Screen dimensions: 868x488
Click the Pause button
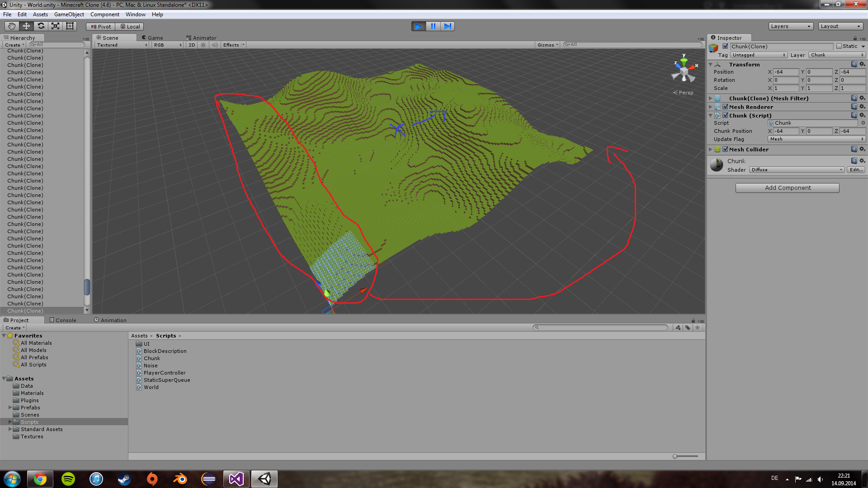[433, 26]
